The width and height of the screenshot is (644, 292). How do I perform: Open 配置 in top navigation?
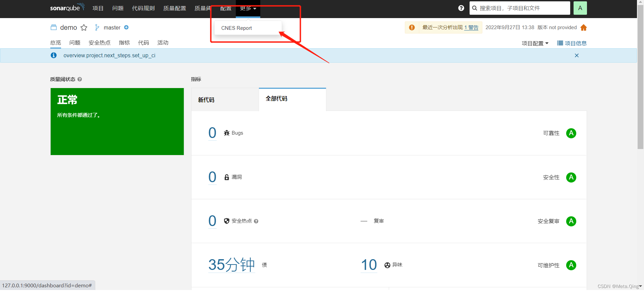click(x=226, y=8)
